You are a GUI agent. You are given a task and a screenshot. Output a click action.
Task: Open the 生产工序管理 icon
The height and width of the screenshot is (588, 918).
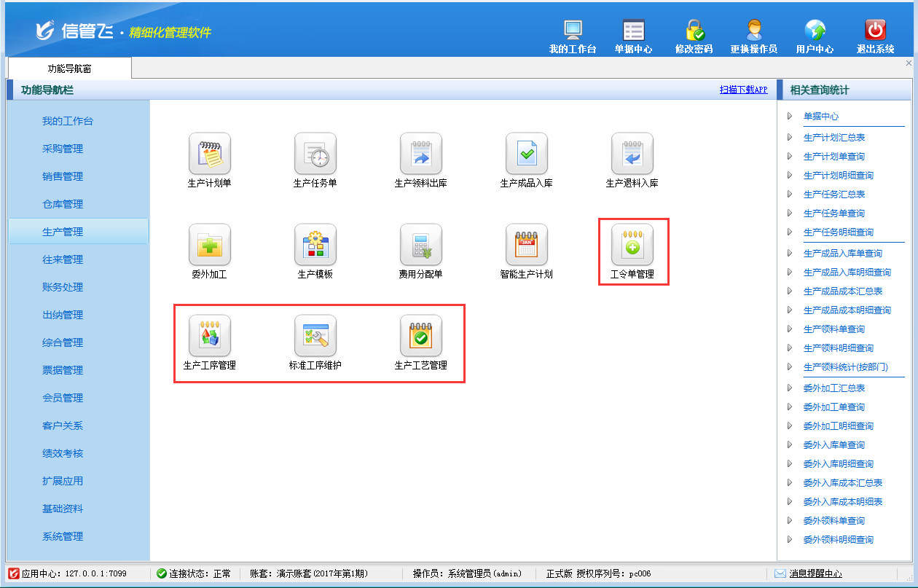[x=209, y=336]
